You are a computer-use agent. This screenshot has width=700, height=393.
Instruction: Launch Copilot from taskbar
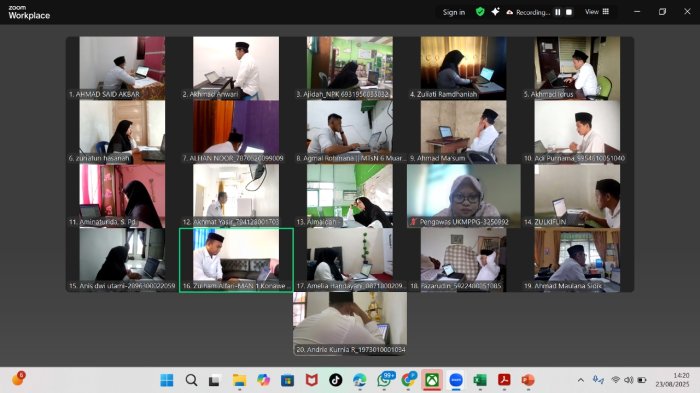[x=263, y=380]
